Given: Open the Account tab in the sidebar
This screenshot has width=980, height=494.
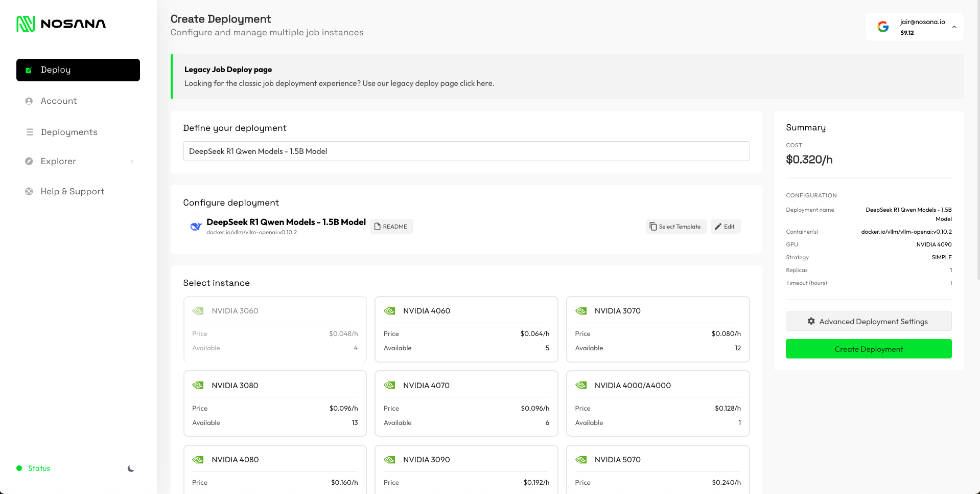Looking at the screenshot, I should coord(58,101).
